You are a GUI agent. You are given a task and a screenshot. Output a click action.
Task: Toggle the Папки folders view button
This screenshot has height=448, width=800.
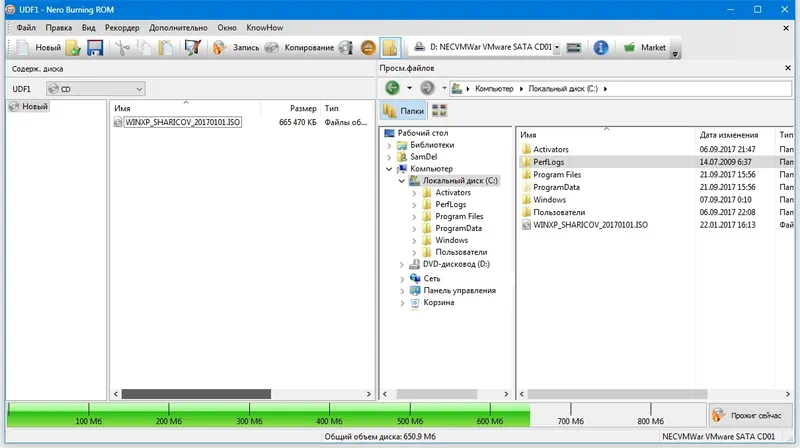point(404,111)
